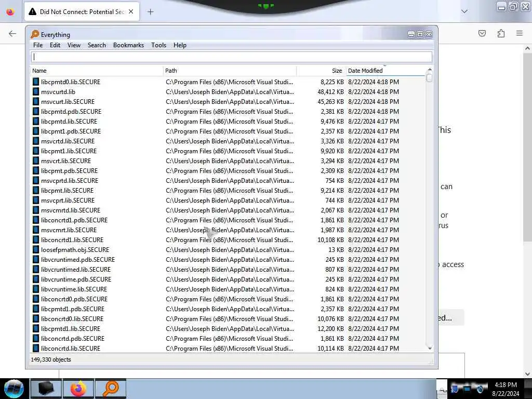Open the Firefox hamburger application menu

pyautogui.click(x=519, y=33)
